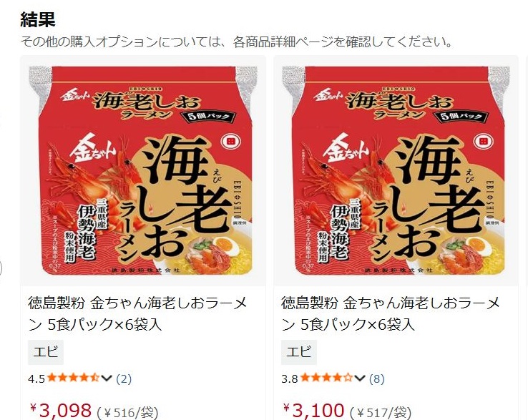This screenshot has width=528, height=420.
Task: Click the 4.5 rating number
Action: (36, 379)
